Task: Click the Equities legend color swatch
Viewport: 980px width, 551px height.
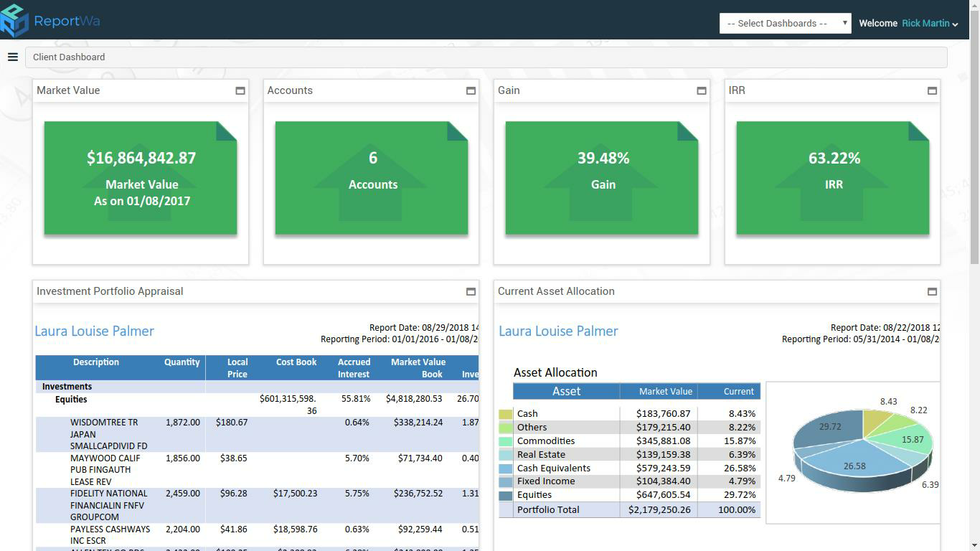Action: point(504,494)
